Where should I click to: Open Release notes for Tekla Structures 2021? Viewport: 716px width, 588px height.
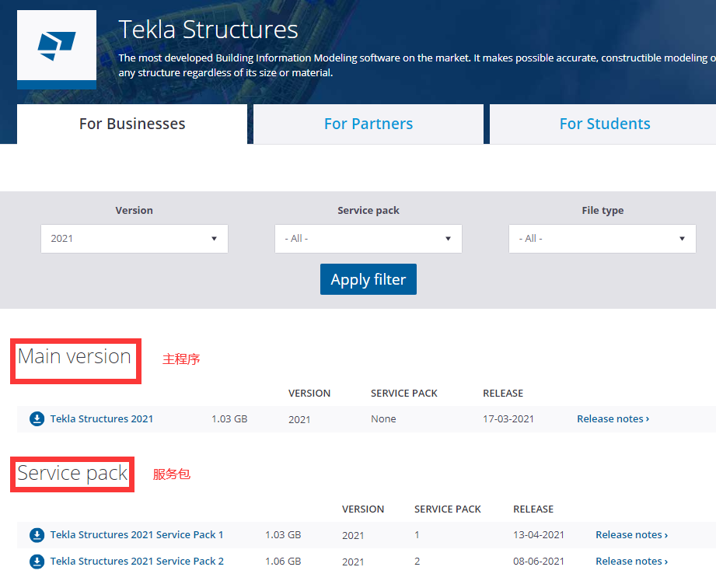[x=613, y=418]
